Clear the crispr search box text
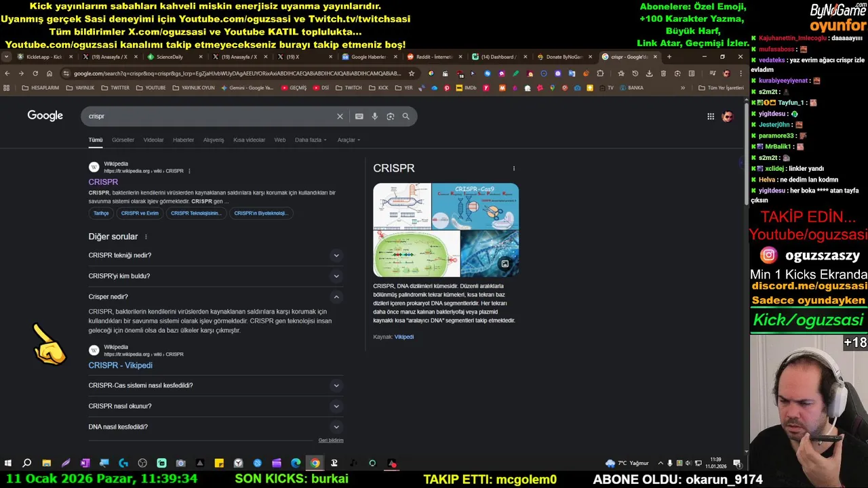868x488 pixels. [x=340, y=117]
